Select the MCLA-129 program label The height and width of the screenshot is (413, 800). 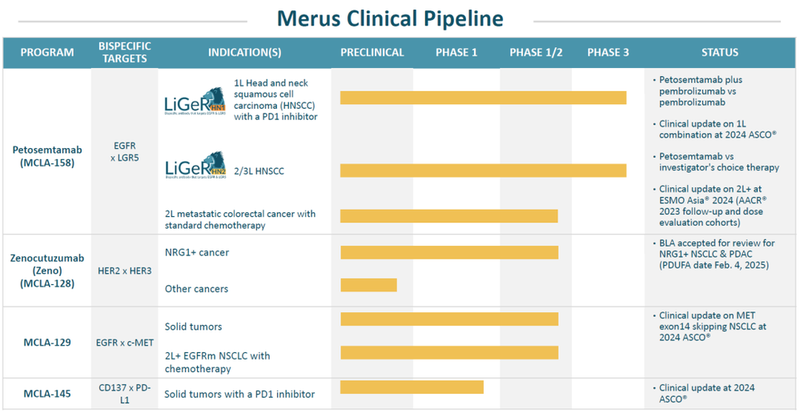pos(45,340)
